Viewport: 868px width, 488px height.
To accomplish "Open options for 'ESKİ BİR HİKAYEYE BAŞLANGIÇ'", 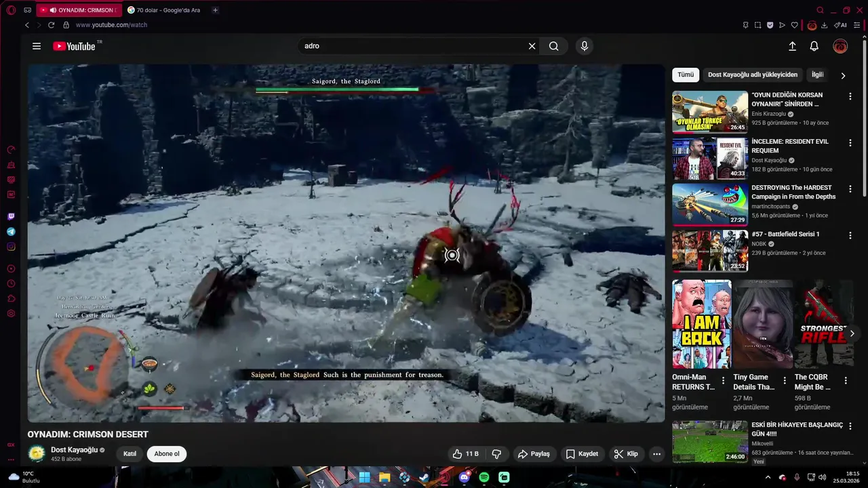I will coord(850,426).
